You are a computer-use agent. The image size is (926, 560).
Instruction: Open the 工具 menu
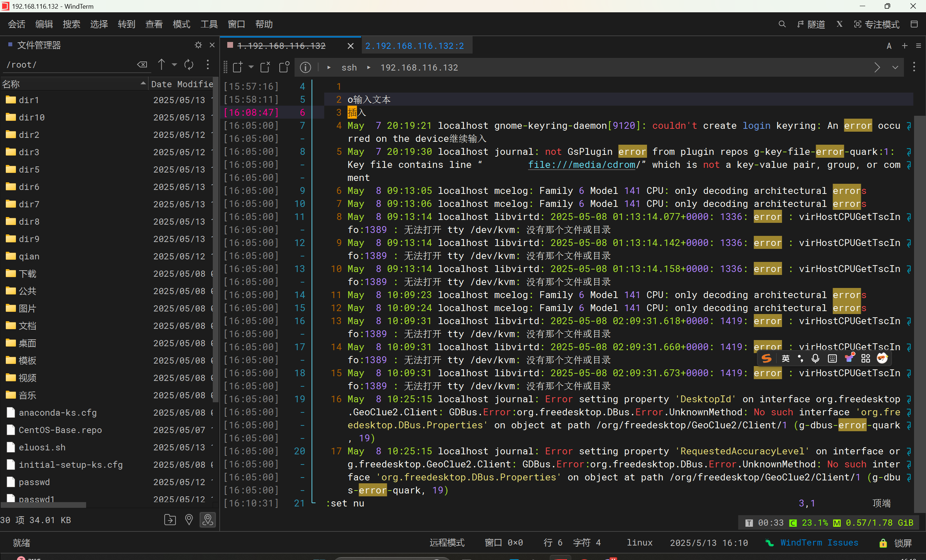[x=208, y=24]
